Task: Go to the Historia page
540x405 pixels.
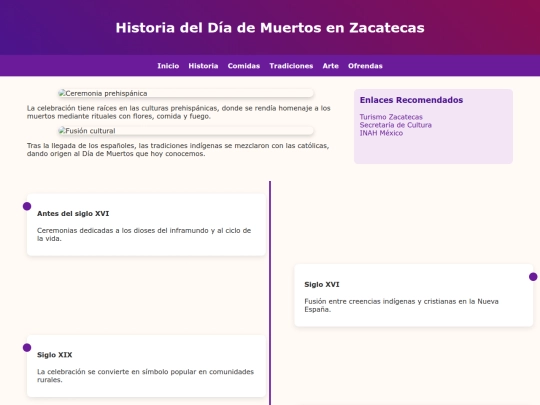Action: [203, 66]
